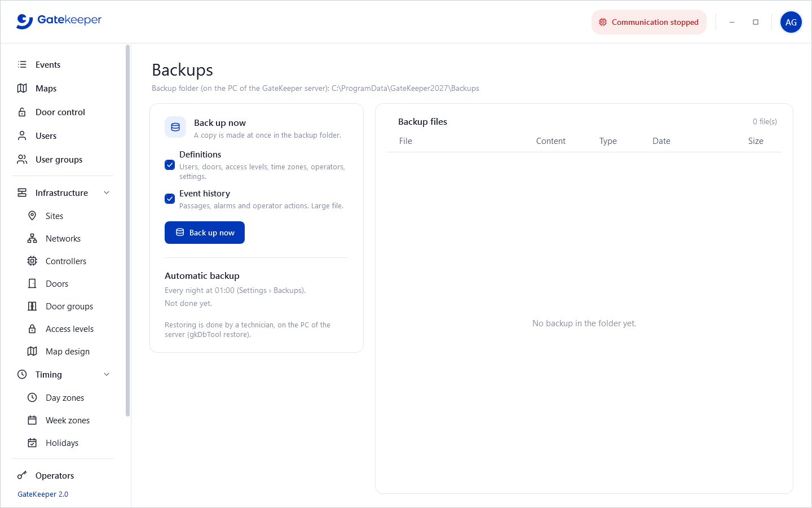This screenshot has width=812, height=508.
Task: Click the Access levels lock icon
Action: (32, 329)
